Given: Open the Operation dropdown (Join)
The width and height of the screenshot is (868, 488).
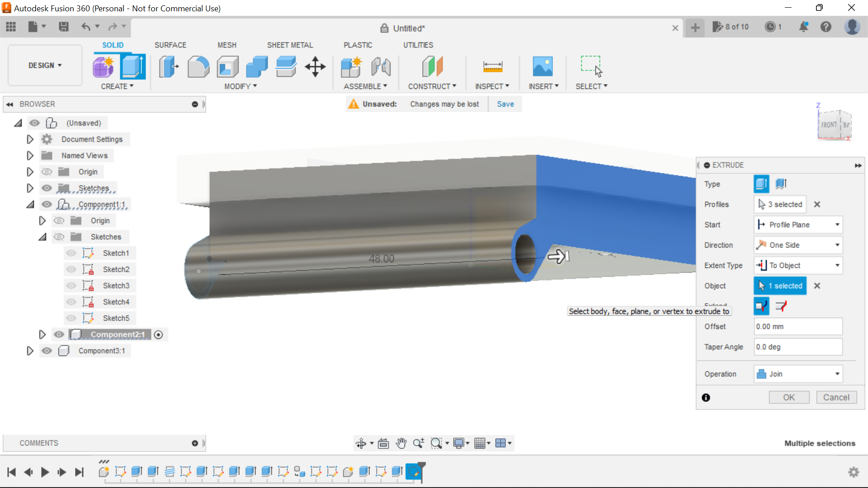Looking at the screenshot, I should click(x=798, y=374).
